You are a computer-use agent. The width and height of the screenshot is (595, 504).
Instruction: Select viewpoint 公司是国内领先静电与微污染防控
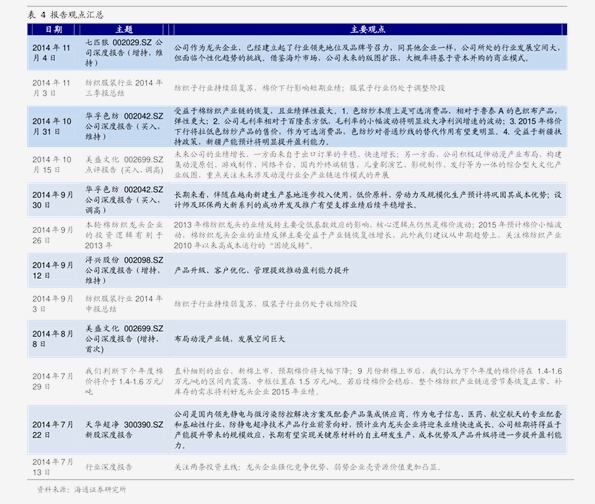[x=368, y=430]
